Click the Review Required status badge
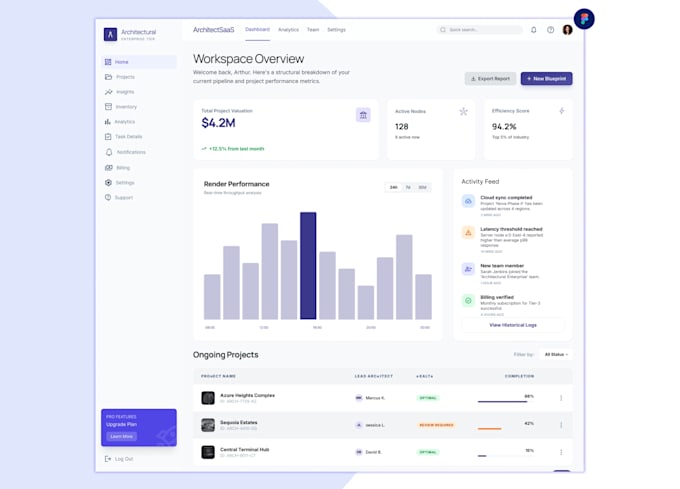The height and width of the screenshot is (489, 680). (436, 425)
